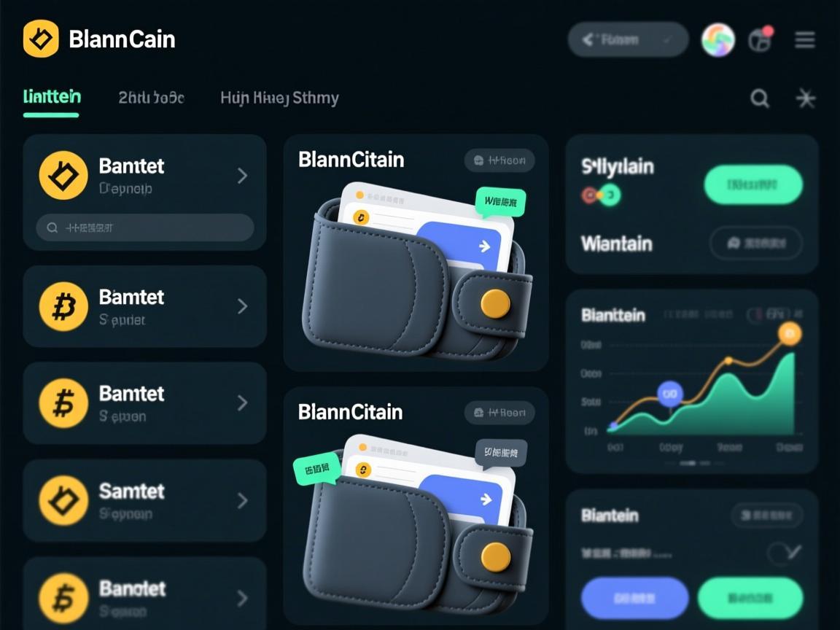Click the Bitcoin coin icon in Bamtet row

click(x=63, y=306)
